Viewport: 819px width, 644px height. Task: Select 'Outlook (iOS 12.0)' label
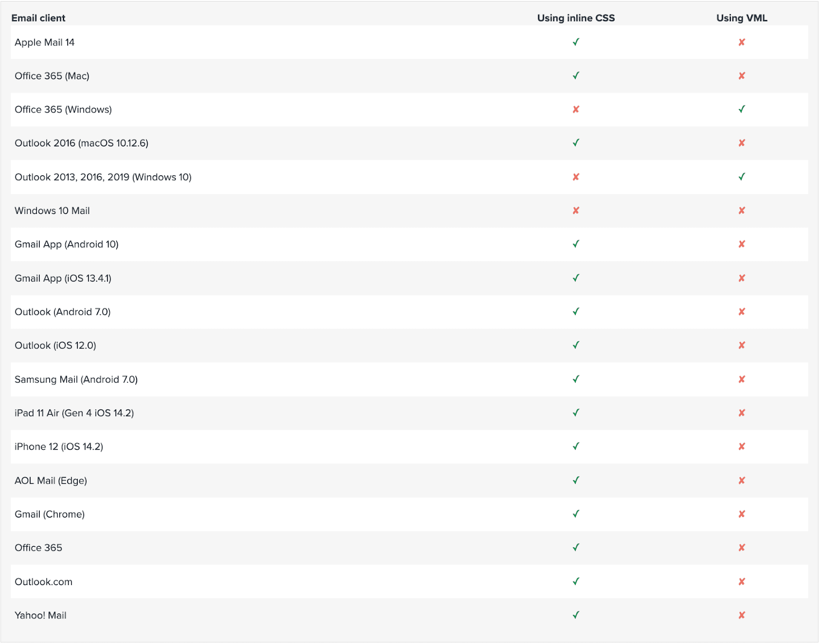click(x=55, y=346)
